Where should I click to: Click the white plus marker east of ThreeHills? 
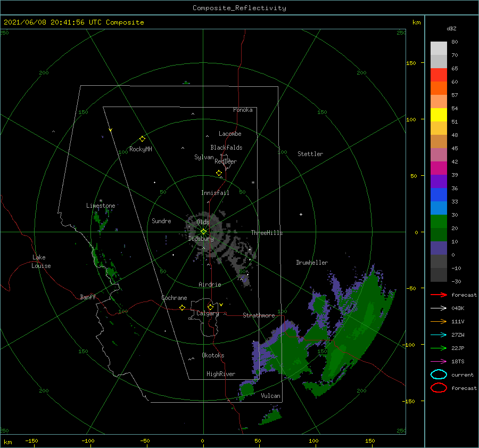[301, 214]
